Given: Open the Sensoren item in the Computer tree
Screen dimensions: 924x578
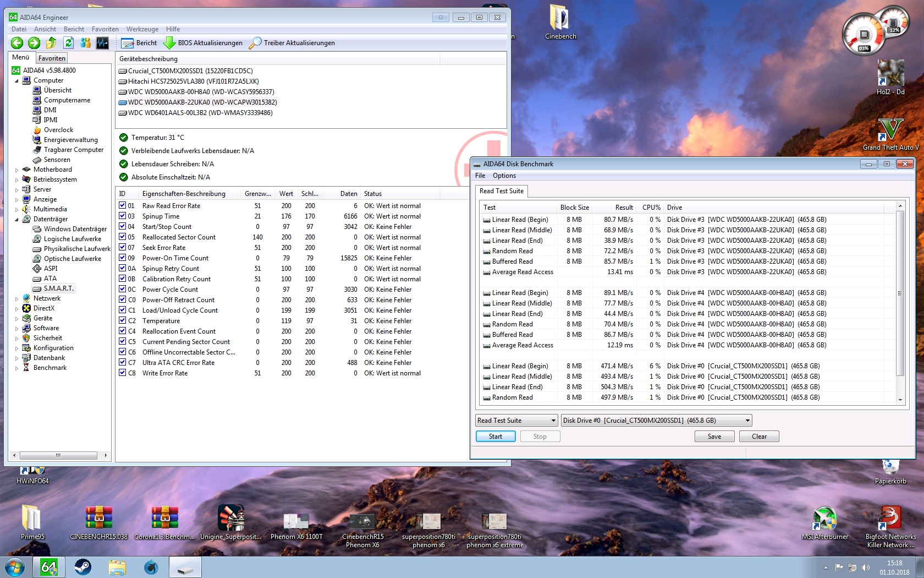Looking at the screenshot, I should (x=57, y=160).
